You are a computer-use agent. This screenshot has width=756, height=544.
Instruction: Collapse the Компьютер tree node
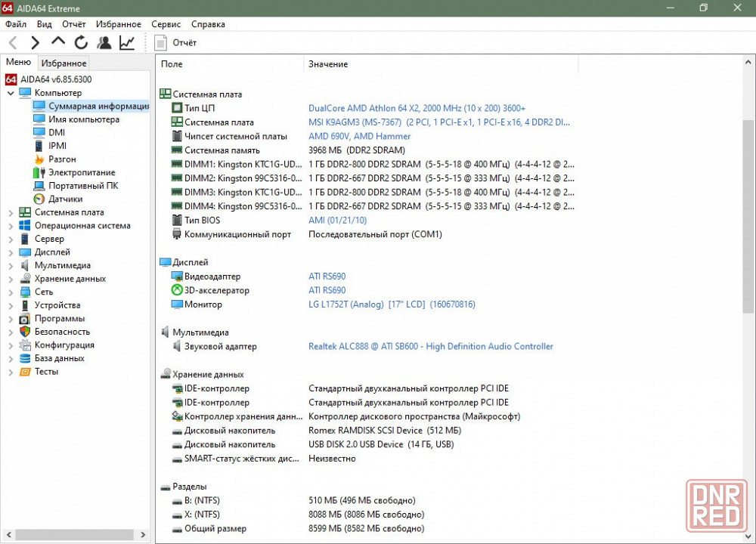pos(11,93)
